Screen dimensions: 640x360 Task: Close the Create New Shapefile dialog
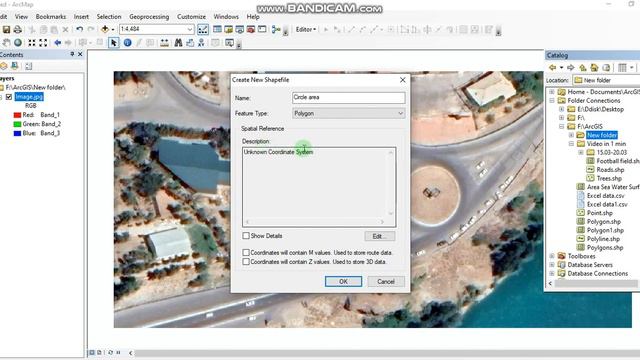tap(402, 80)
